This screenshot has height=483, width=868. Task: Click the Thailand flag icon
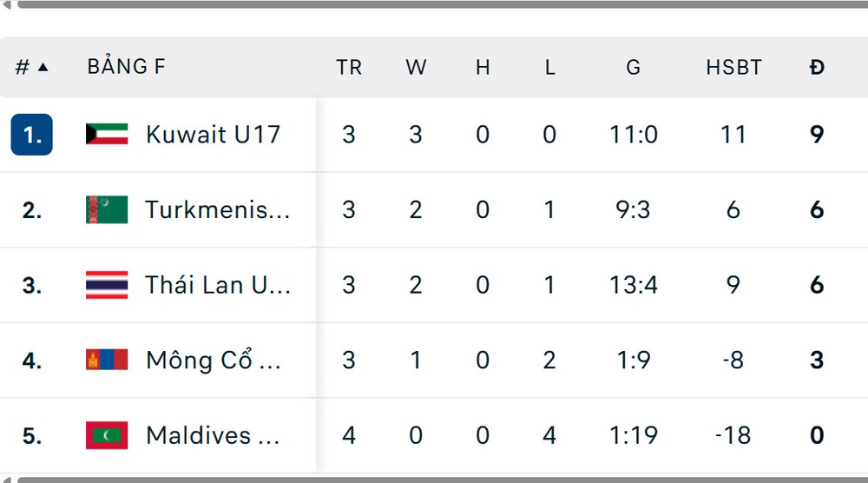[107, 285]
